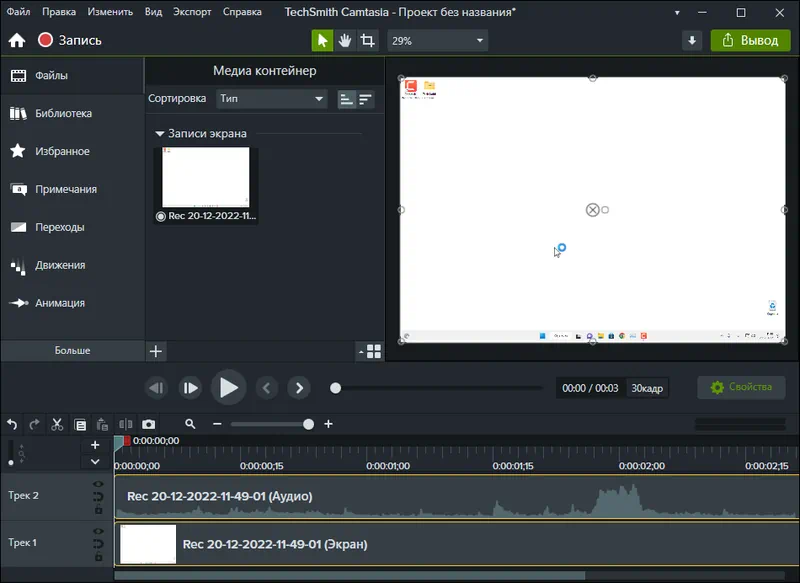Step forward one frame button
The width and height of the screenshot is (800, 583).
click(190, 388)
